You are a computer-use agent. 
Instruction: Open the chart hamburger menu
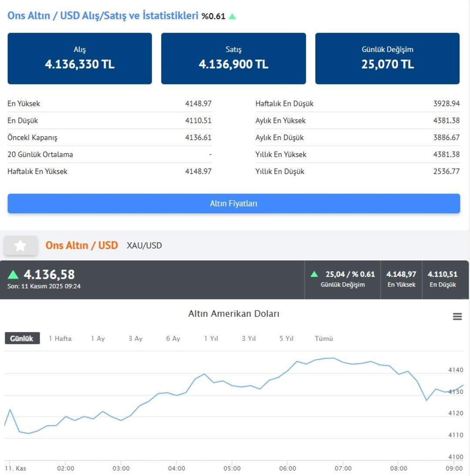(x=457, y=317)
